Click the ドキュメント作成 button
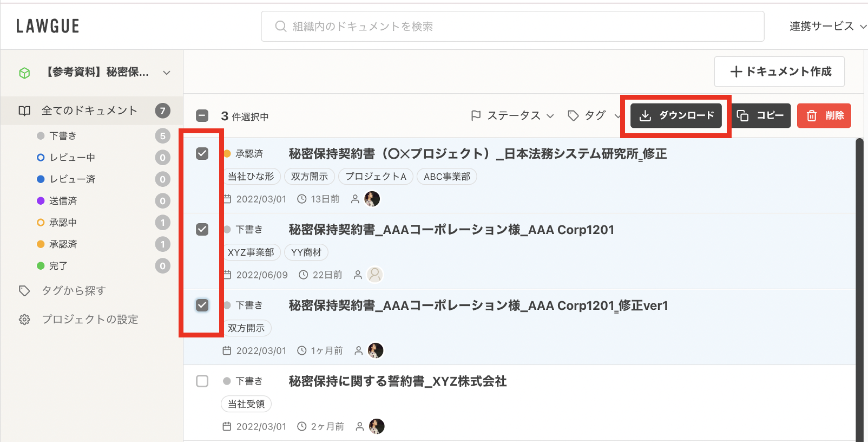 779,71
